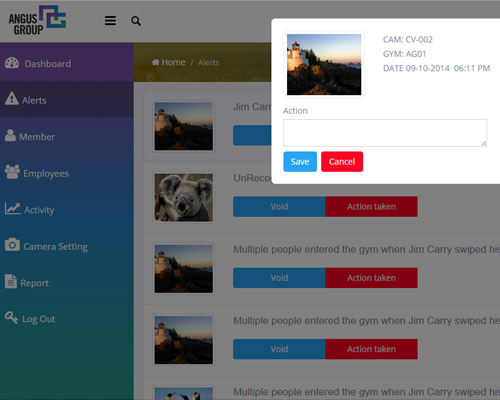Click the lighthouse image in dialog
Screen dimensions: 500x400
(324, 64)
